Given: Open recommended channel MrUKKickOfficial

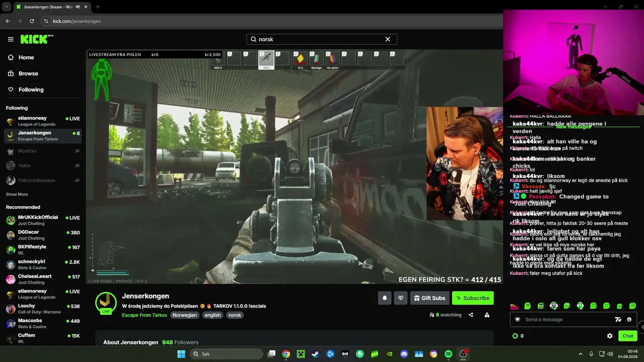Looking at the screenshot, I should (x=43, y=220).
